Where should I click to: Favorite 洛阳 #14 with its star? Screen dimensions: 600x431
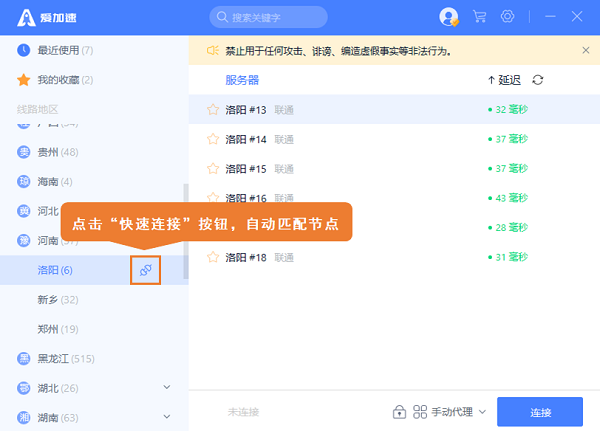pyautogui.click(x=213, y=139)
